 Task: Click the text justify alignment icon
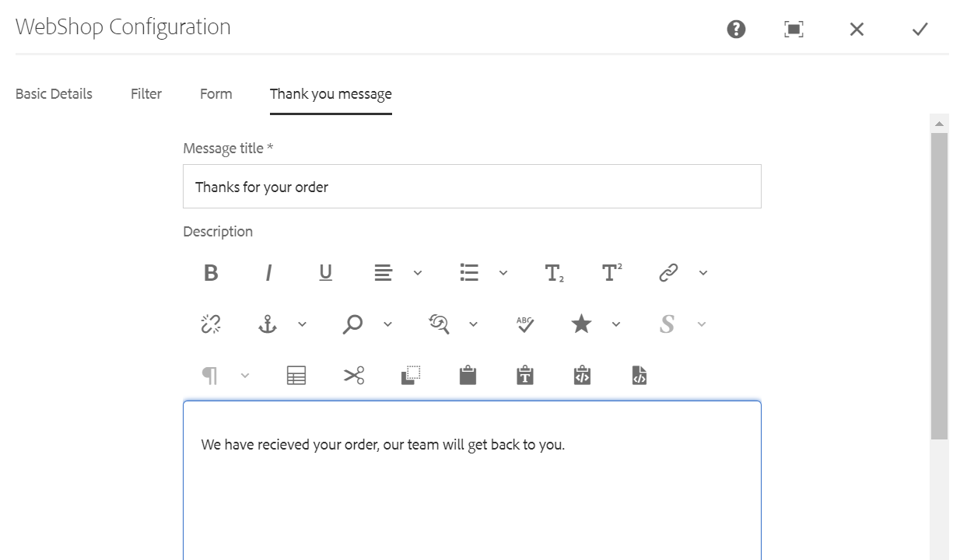[384, 273]
